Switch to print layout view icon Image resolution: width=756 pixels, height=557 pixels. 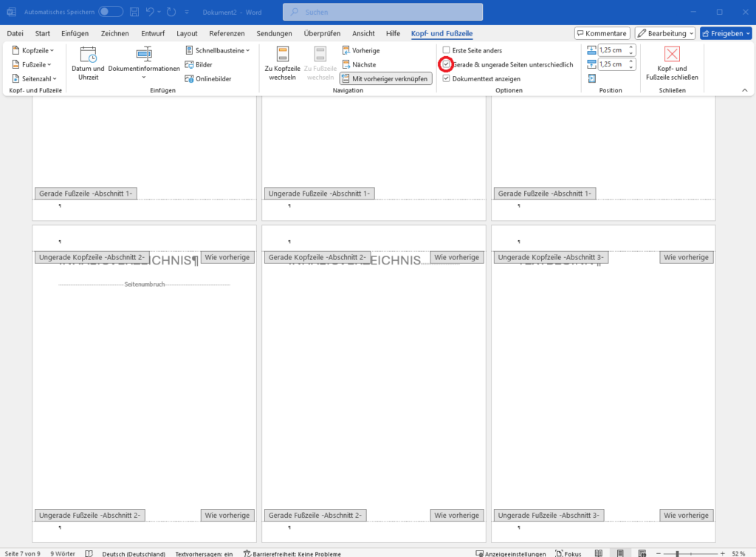[x=620, y=553]
